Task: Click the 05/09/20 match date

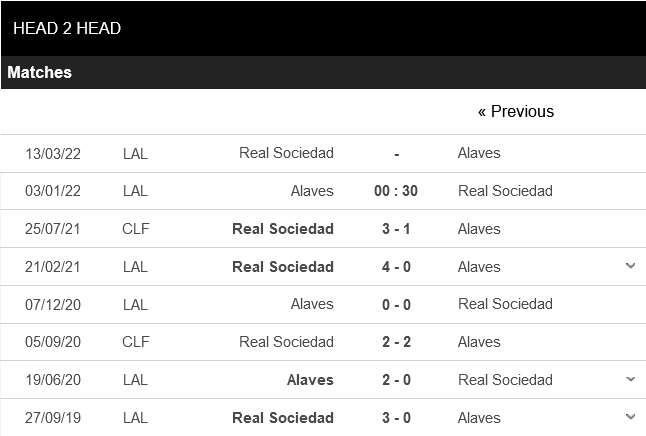Action: coord(53,342)
